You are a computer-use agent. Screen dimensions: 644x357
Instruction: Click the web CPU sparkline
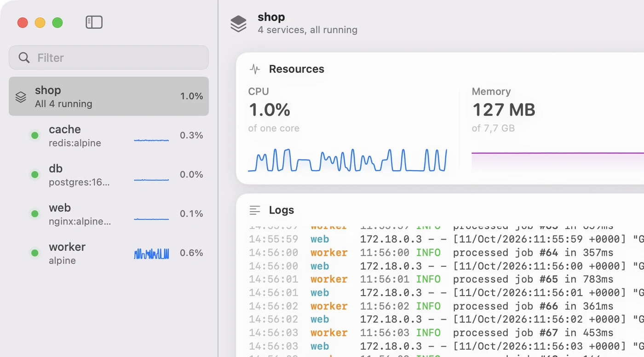point(151,219)
